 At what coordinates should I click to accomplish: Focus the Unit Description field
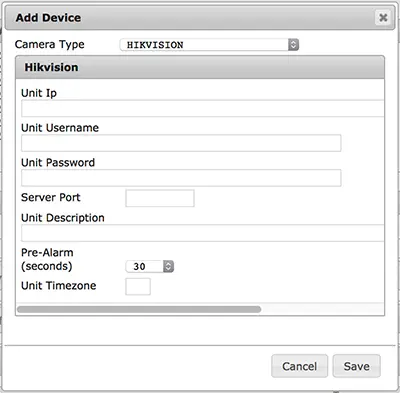pyautogui.click(x=203, y=233)
